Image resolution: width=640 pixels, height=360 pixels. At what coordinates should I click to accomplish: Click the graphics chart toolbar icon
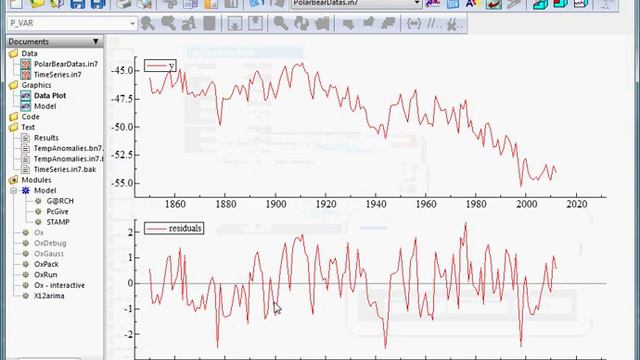[x=433, y=4]
